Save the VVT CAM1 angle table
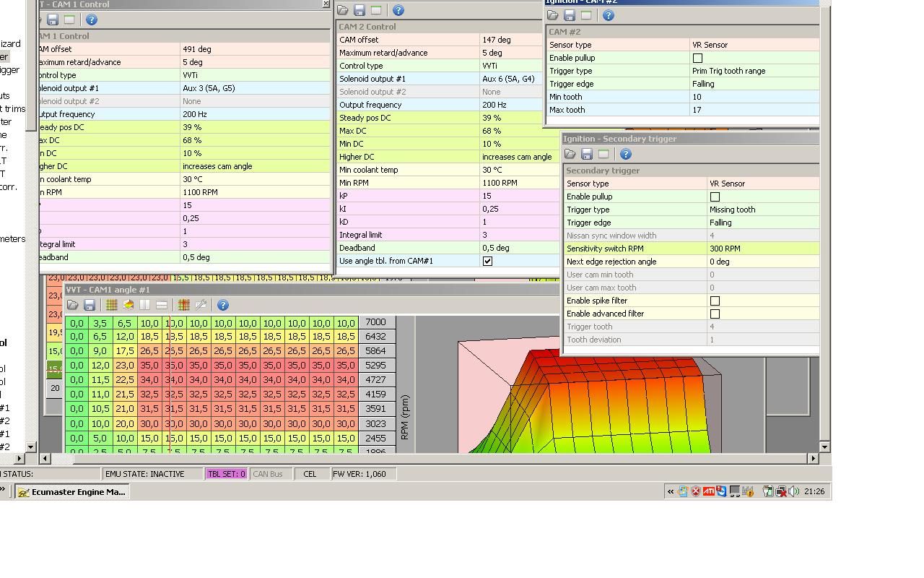This screenshot has height=578, width=924. (90, 306)
